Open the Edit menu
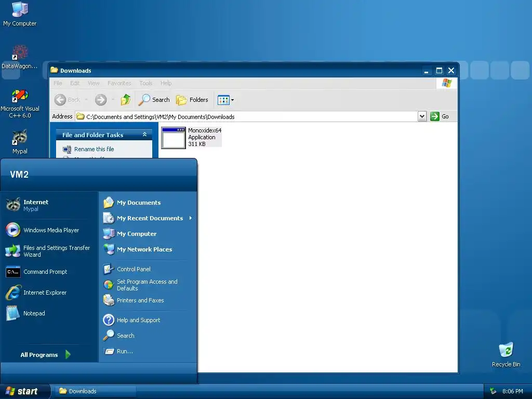This screenshot has width=532, height=399. click(75, 83)
